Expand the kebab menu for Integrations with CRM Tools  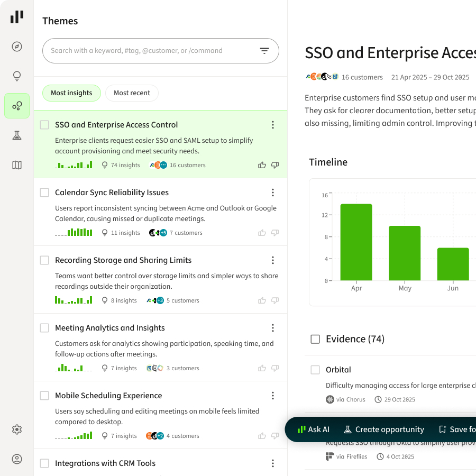(x=273, y=463)
